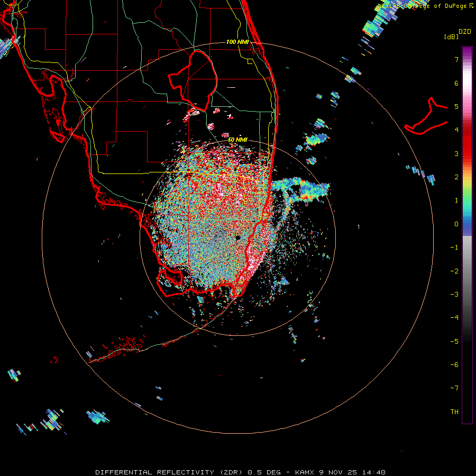Click the "DZD" legend title
476x476 pixels.
click(x=465, y=32)
